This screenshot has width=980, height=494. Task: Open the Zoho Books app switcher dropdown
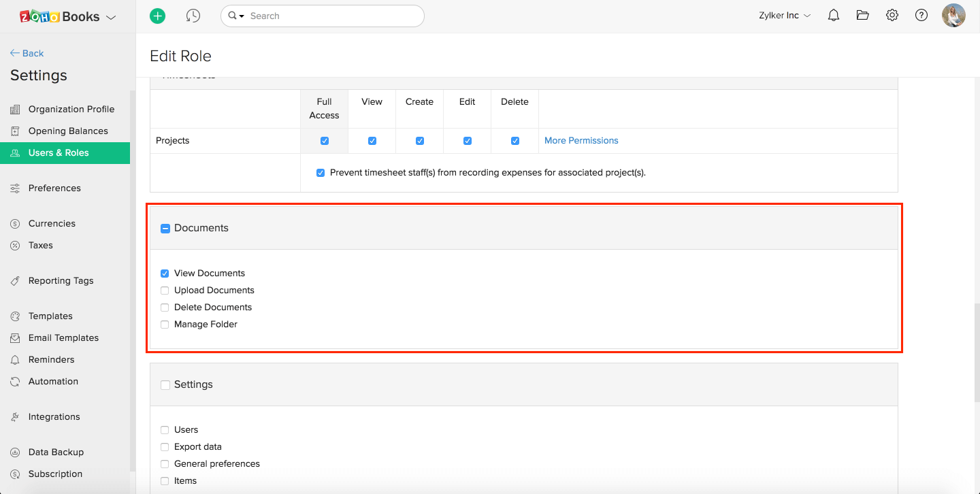click(x=111, y=17)
